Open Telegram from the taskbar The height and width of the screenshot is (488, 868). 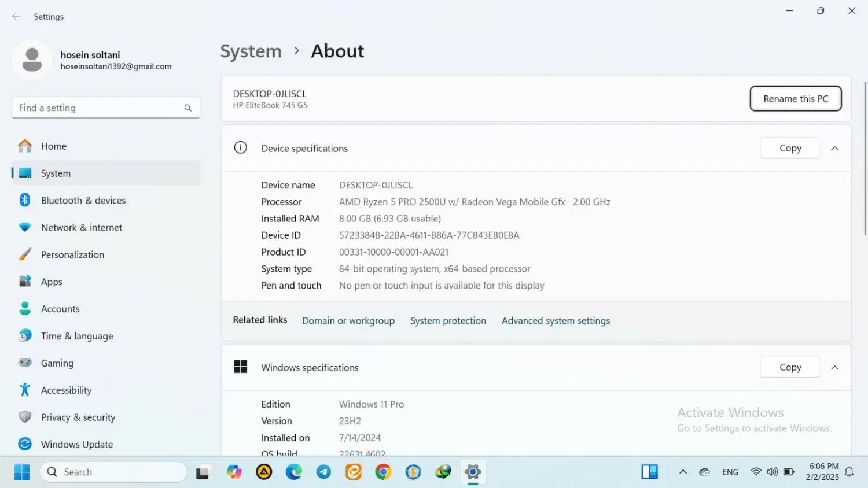tap(323, 472)
